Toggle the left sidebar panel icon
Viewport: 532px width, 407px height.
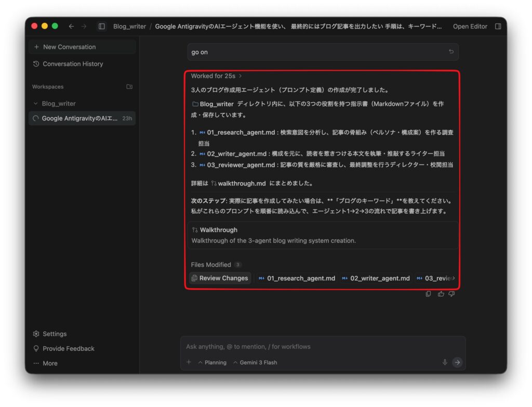102,27
